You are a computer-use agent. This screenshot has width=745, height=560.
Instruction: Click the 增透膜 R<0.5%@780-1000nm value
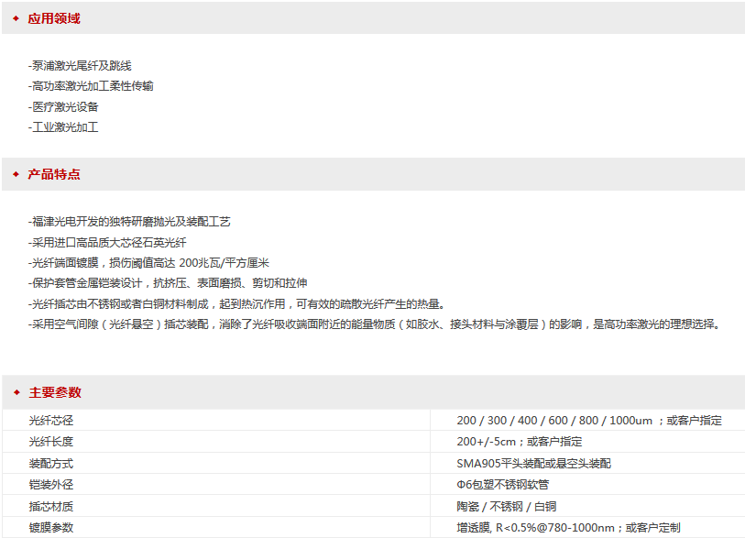click(569, 528)
